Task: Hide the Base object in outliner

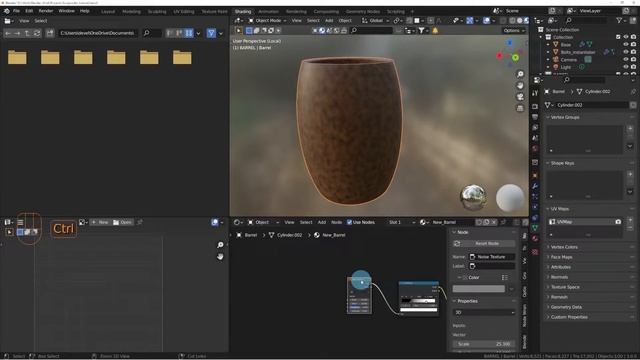Action: [x=626, y=44]
